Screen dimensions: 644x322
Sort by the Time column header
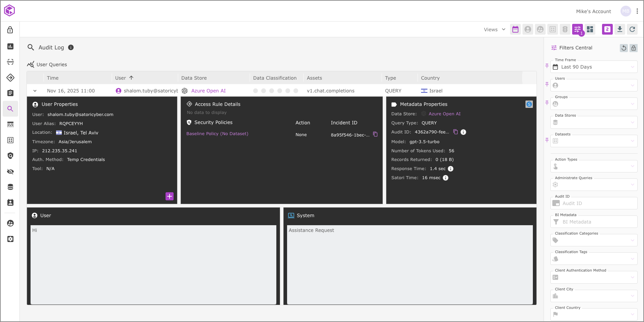tap(53, 78)
